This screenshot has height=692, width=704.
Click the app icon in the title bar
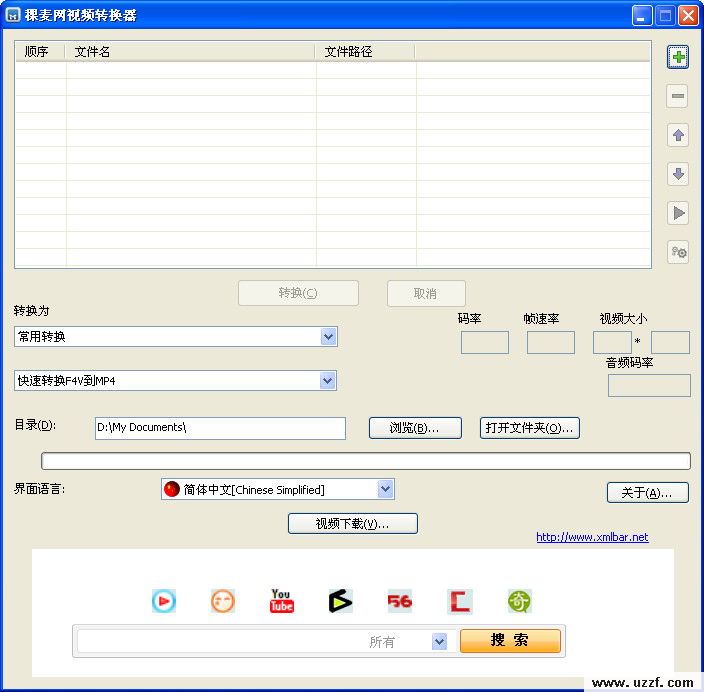(13, 15)
